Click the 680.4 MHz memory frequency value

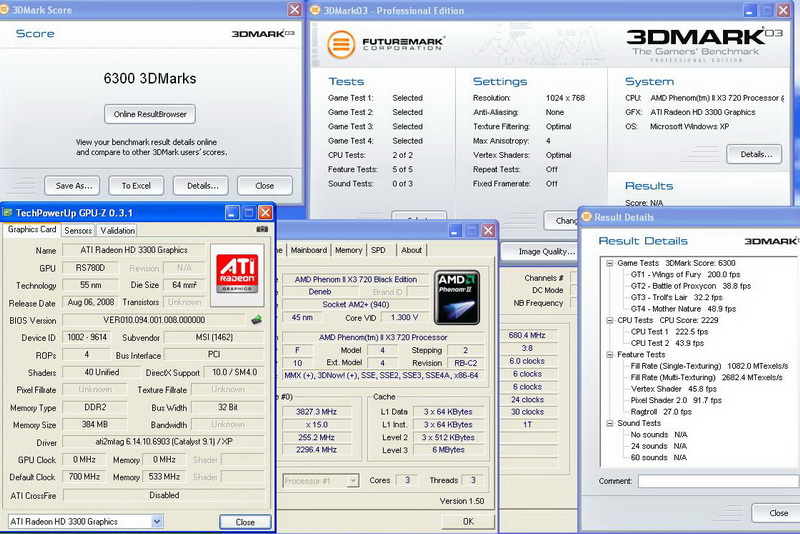(x=527, y=336)
